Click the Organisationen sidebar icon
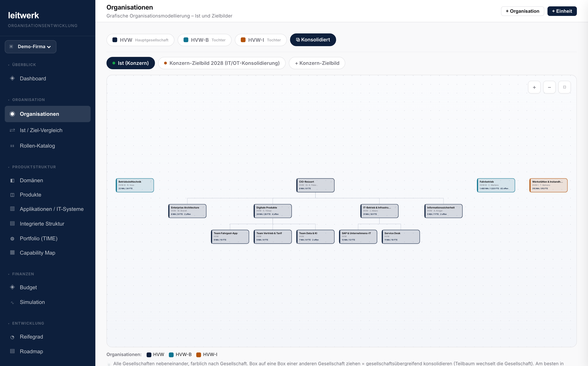The width and height of the screenshot is (588, 366). click(x=12, y=114)
